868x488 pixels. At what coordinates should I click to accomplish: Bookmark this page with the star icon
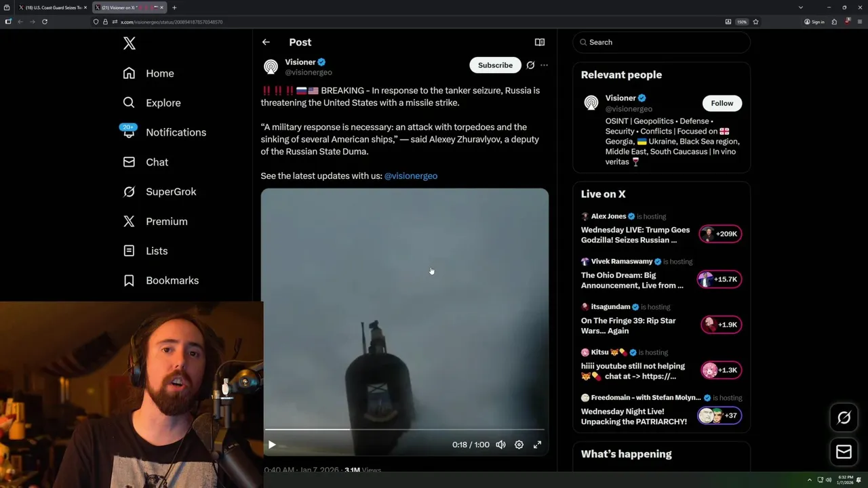pos(755,22)
